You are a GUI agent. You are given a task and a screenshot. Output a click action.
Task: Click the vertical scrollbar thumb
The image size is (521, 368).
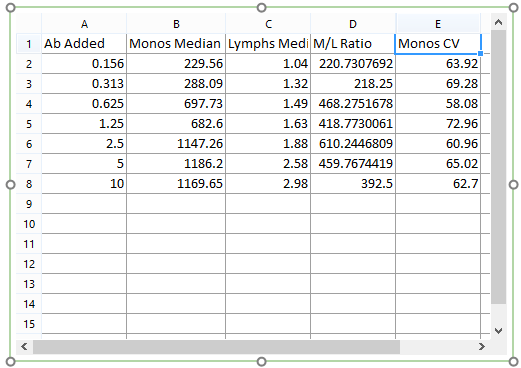point(498,167)
